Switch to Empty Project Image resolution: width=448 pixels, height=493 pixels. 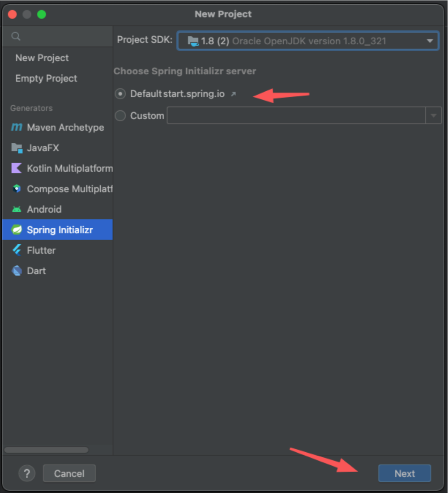click(46, 78)
